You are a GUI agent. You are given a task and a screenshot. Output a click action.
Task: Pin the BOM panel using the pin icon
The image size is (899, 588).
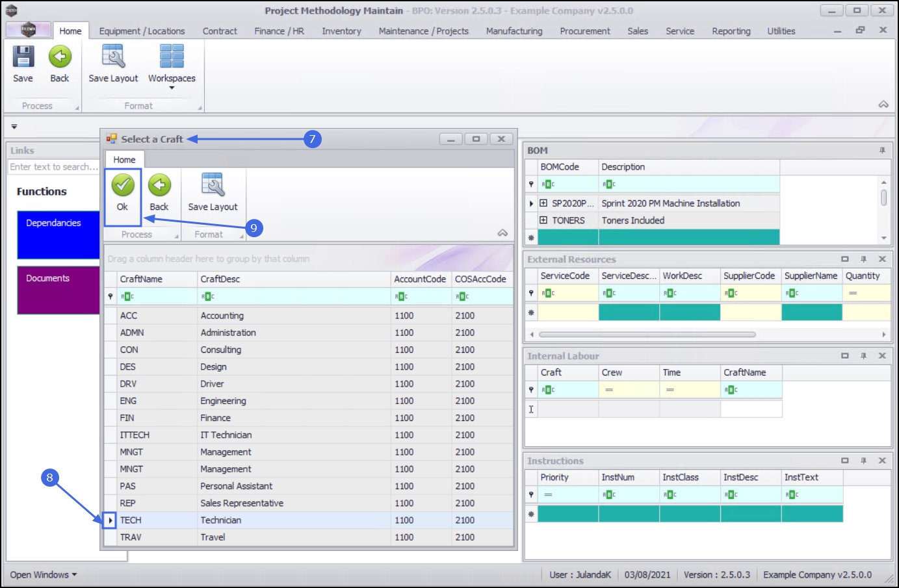[882, 151]
